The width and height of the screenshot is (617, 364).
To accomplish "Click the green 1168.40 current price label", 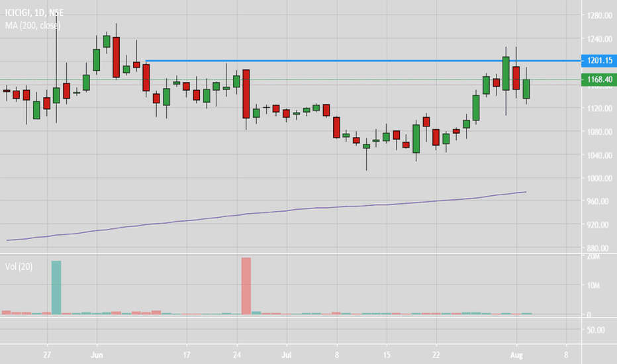I will click(599, 79).
